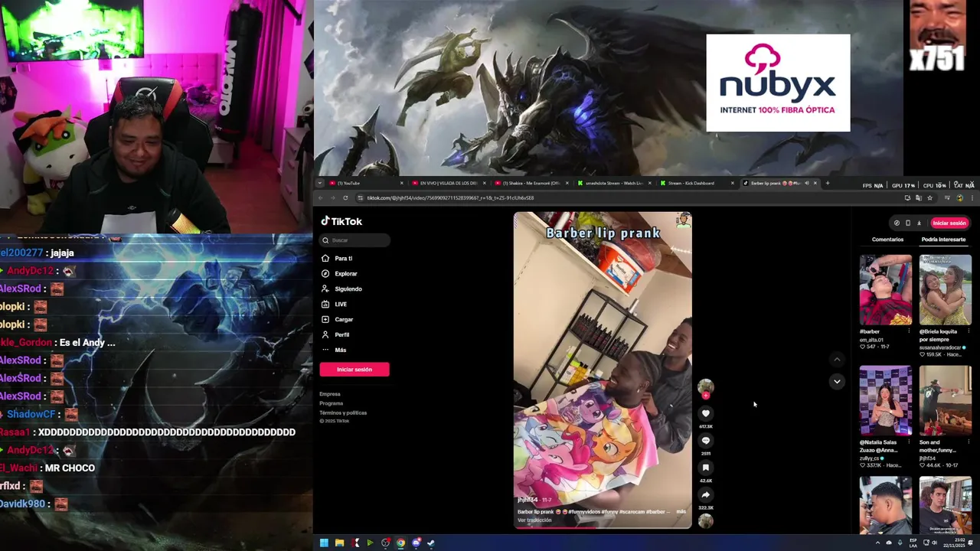Expand the caption with más link

click(681, 511)
